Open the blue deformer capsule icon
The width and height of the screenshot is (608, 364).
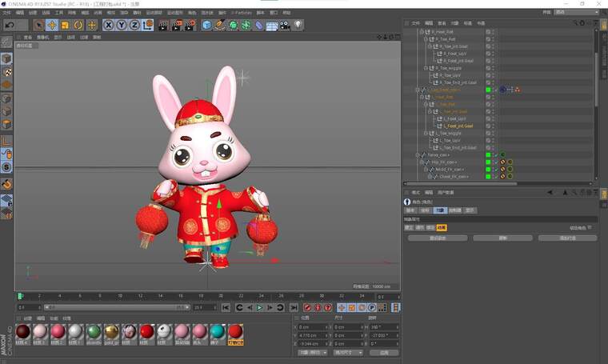(258, 25)
